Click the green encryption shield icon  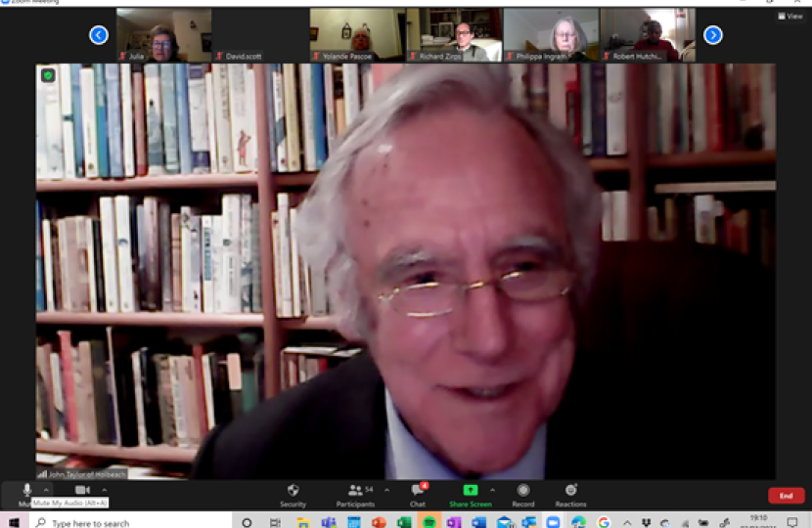point(48,75)
